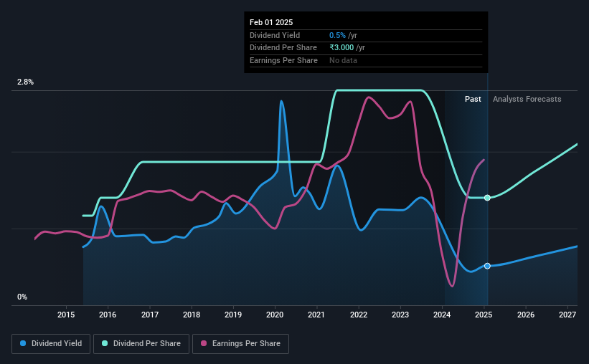589x364 pixels.
Task: Click the blue Dividend Yield legend dot
Action: (23, 343)
